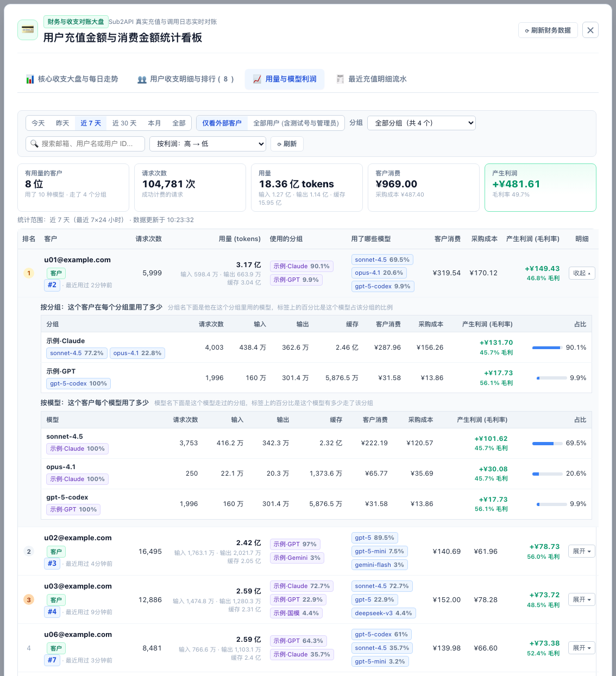Click 示例·Claude 90.1% group tag
The image size is (616, 676).
click(301, 266)
